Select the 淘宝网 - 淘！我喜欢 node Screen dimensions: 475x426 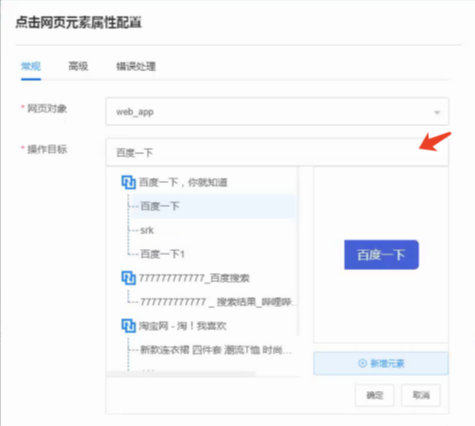(x=183, y=325)
